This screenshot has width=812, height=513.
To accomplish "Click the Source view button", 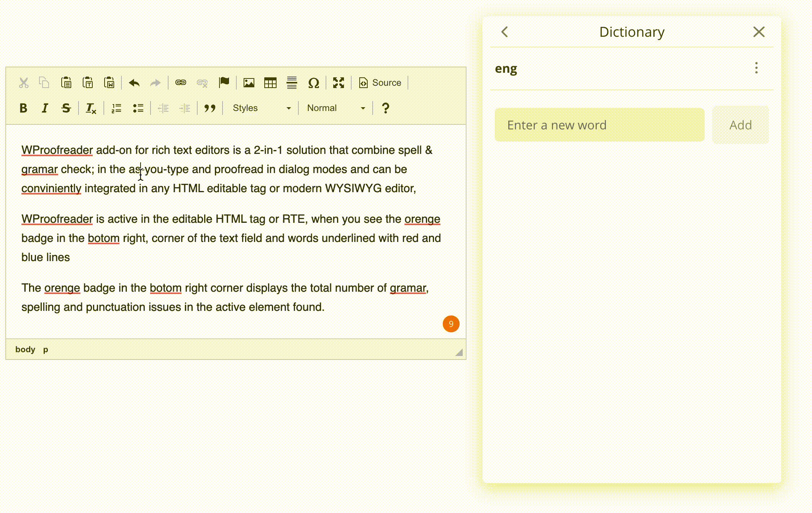I will coord(380,83).
